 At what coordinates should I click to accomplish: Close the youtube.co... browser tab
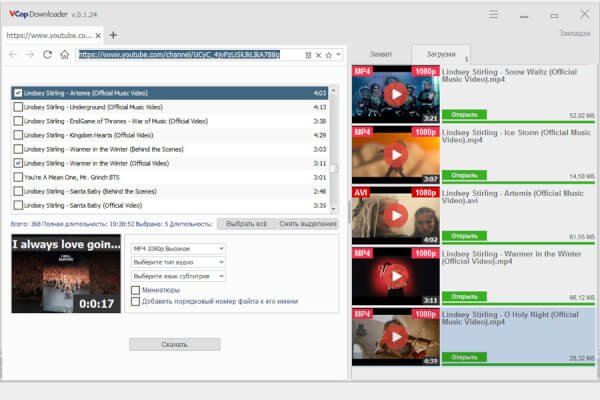[x=98, y=36]
